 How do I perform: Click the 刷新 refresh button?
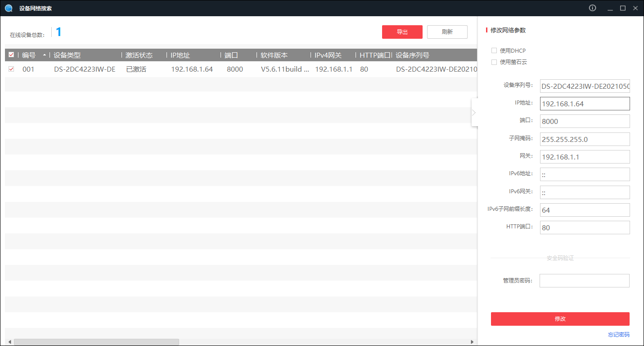447,32
